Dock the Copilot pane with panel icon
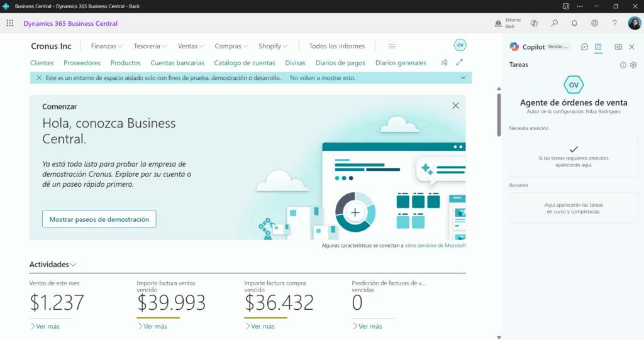644x340 pixels. coord(618,47)
